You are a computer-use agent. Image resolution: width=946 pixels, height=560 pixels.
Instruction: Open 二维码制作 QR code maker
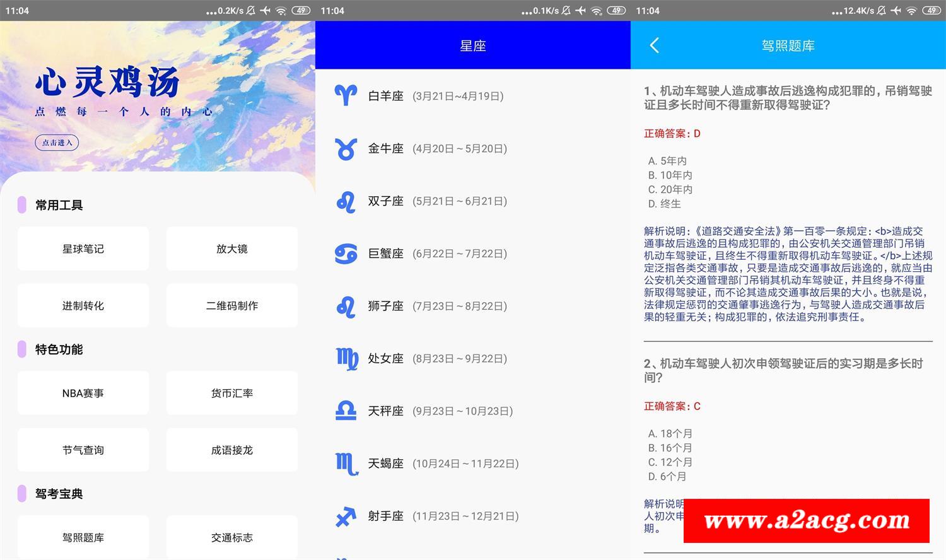[x=232, y=306]
